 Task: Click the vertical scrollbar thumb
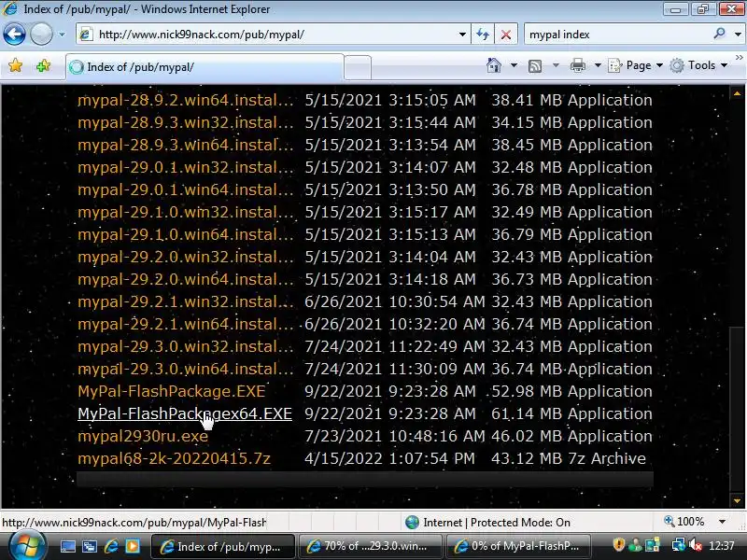[737, 410]
